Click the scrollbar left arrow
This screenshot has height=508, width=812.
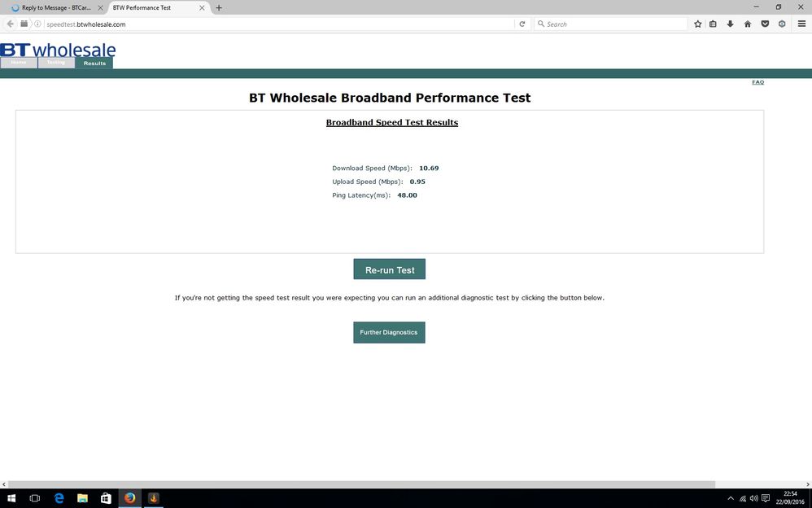tap(3, 484)
